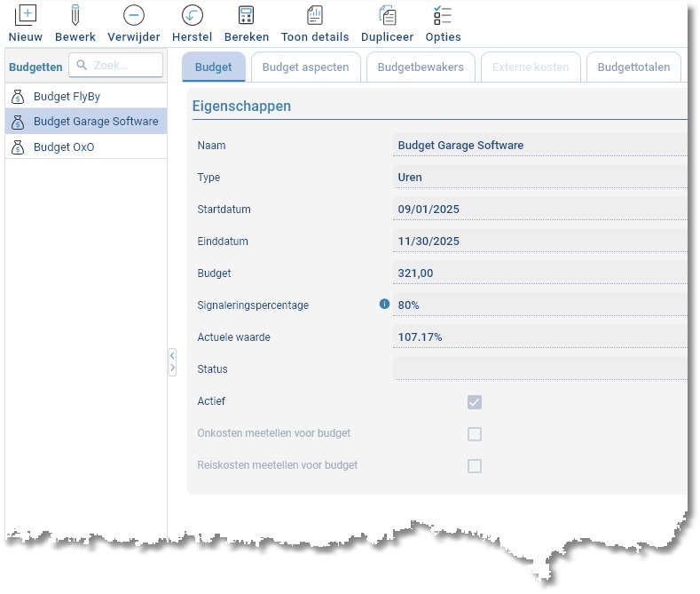Click the magnifier icon in the search box

(x=82, y=65)
